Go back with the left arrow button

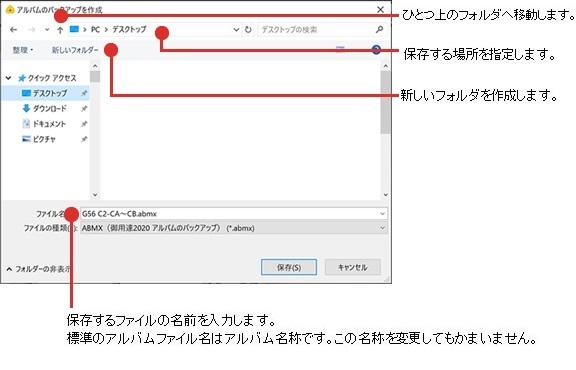(14, 30)
